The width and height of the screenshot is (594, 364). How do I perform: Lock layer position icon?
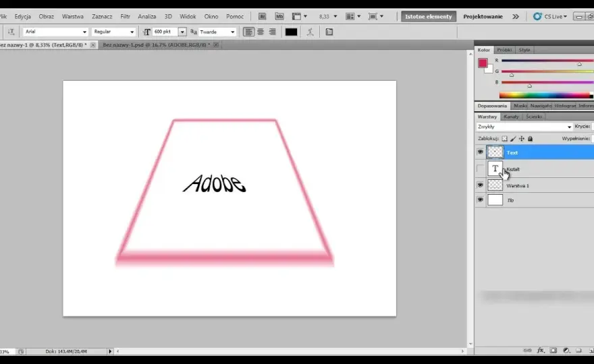(522, 139)
